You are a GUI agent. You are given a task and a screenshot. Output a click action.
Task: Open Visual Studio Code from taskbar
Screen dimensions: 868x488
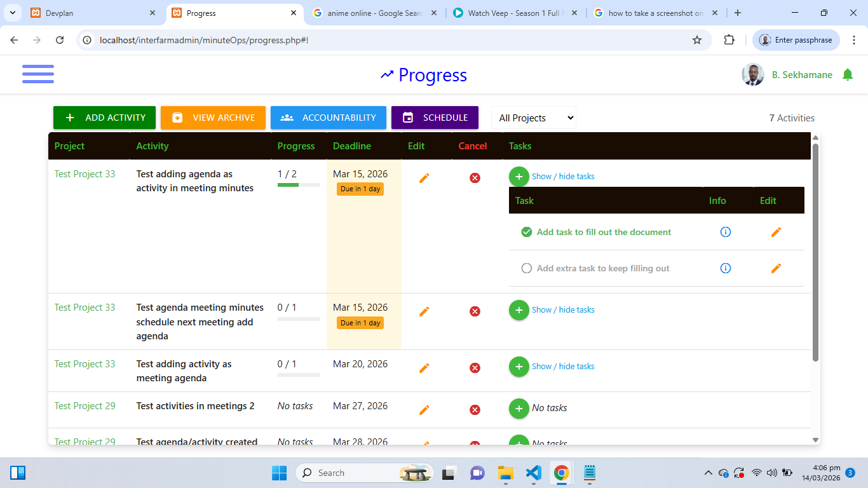(x=533, y=473)
